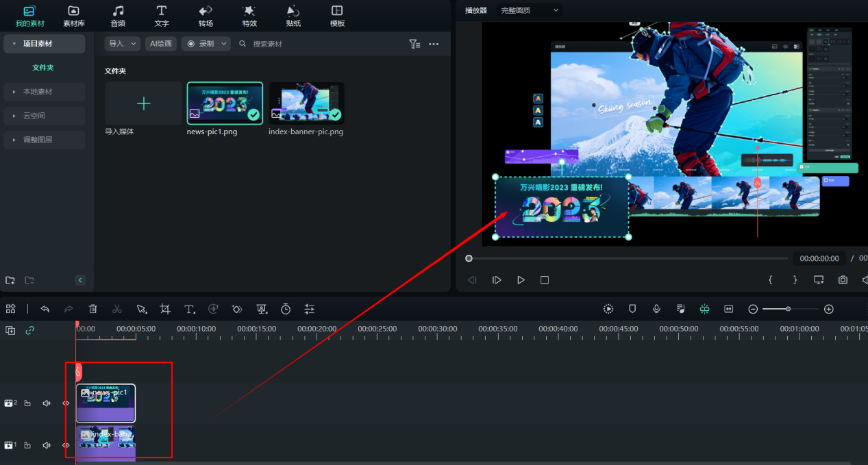Open the 完整画质 playback quality dropdown
Screen dimensions: 868x465
pyautogui.click(x=530, y=10)
